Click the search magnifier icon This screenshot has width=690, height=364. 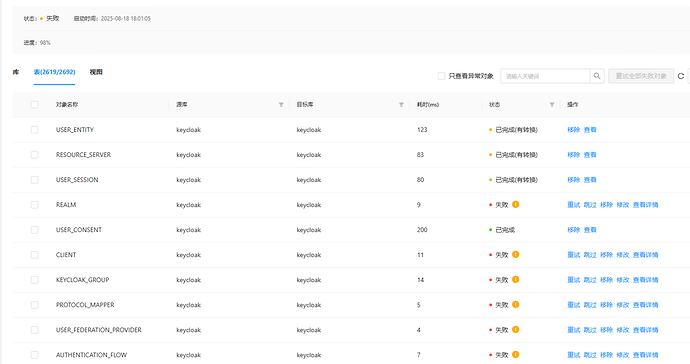tap(597, 76)
